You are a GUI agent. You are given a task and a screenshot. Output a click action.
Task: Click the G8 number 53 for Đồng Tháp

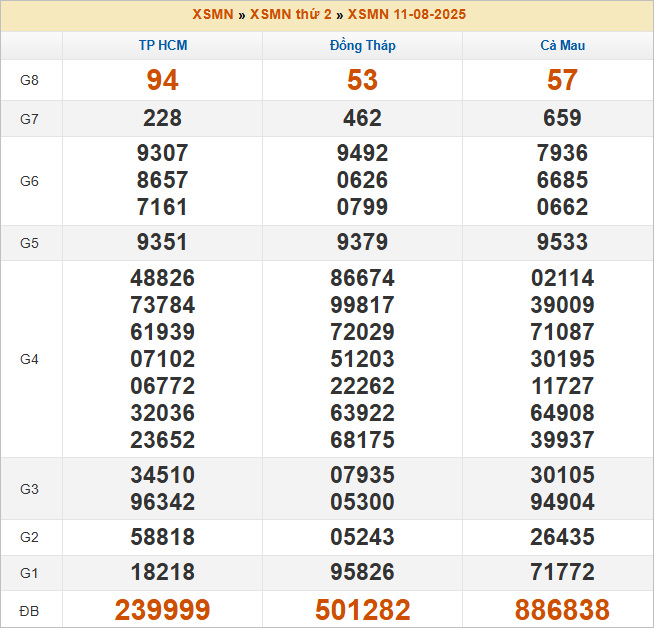coord(362,80)
